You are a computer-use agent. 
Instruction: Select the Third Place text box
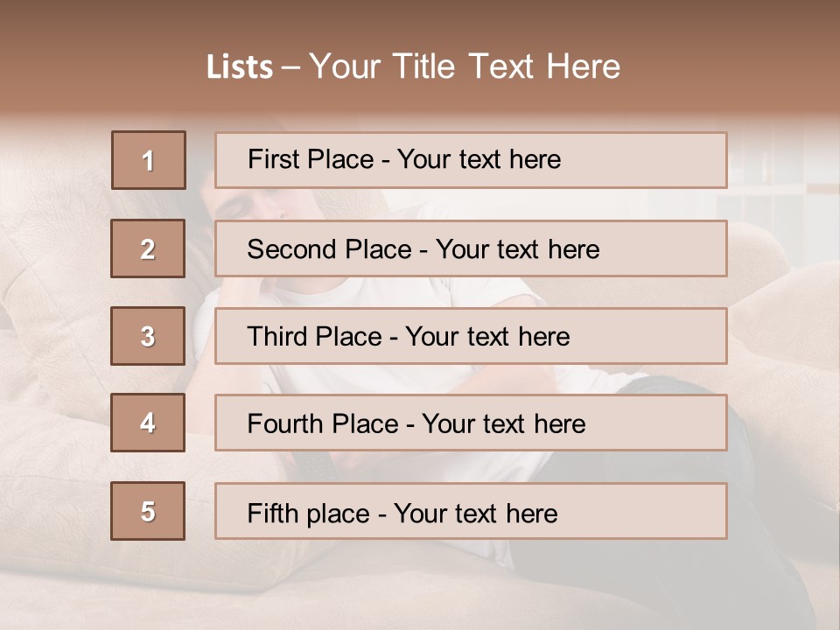click(471, 336)
